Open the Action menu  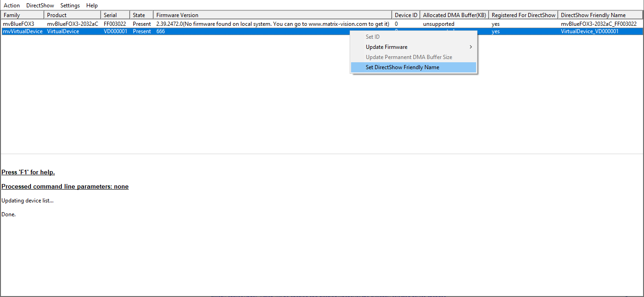click(12, 6)
